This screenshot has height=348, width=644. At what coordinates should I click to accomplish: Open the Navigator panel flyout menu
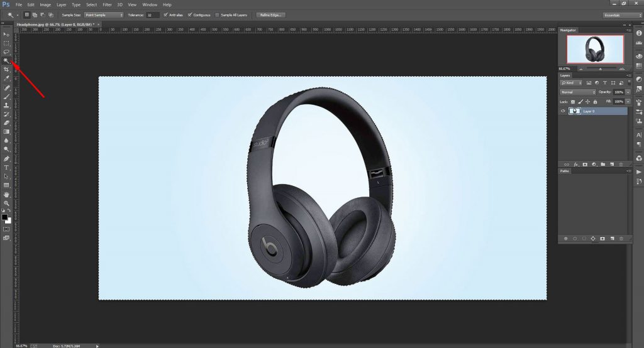pyautogui.click(x=628, y=30)
